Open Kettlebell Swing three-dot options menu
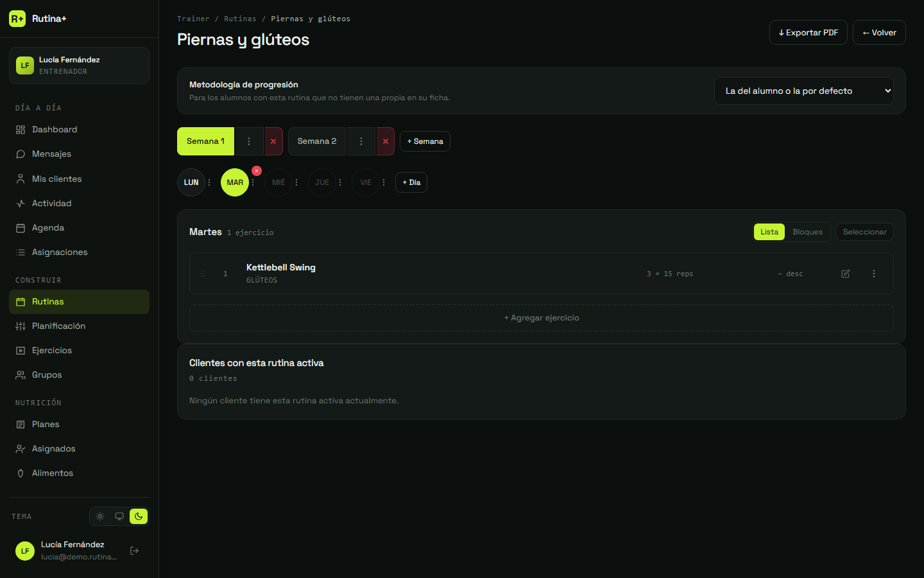Image resolution: width=924 pixels, height=578 pixels. click(874, 274)
